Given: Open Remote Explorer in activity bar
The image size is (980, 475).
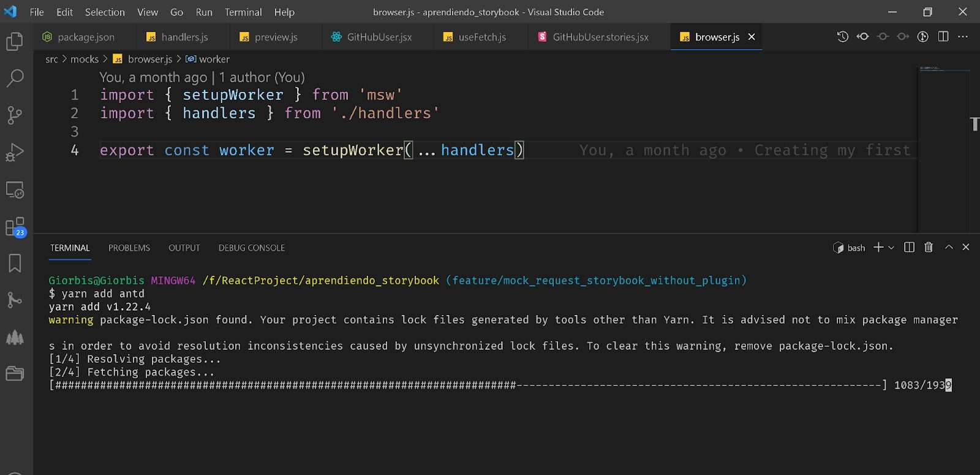Looking at the screenshot, I should point(15,190).
